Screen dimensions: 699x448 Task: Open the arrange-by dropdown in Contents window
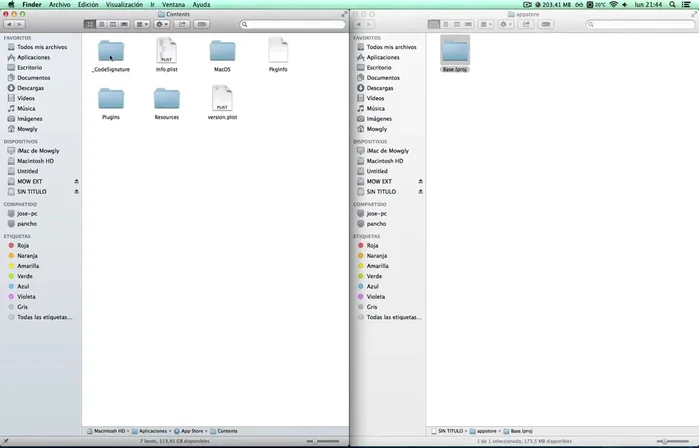coord(139,24)
